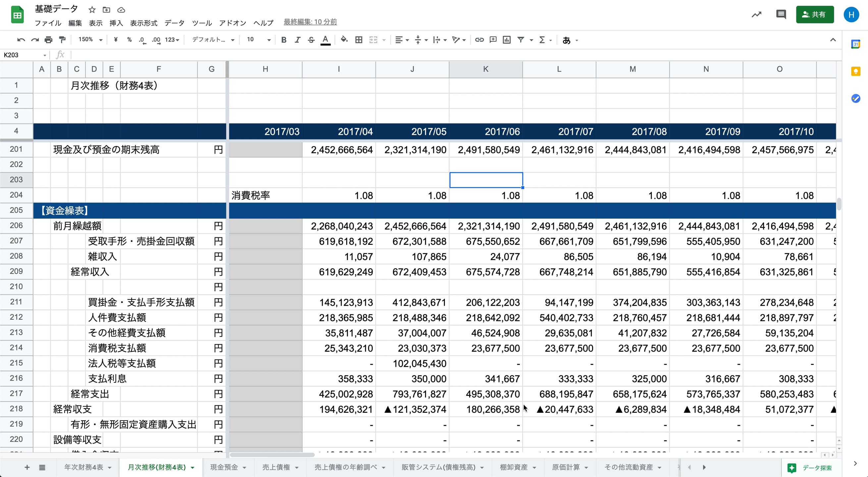This screenshot has width=868, height=477.
Task: Click the horizontal scrollbar thumb
Action: pos(272,455)
